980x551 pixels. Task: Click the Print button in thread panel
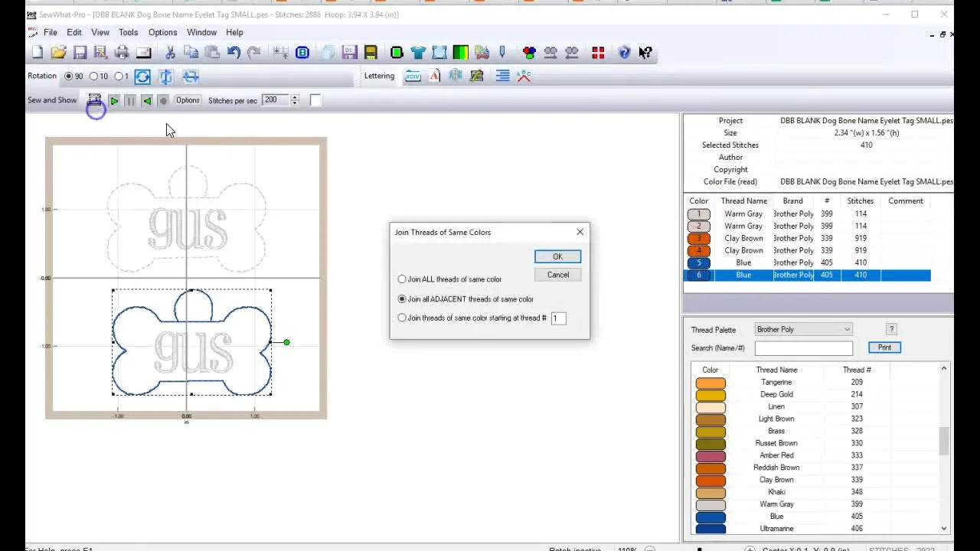[884, 347]
